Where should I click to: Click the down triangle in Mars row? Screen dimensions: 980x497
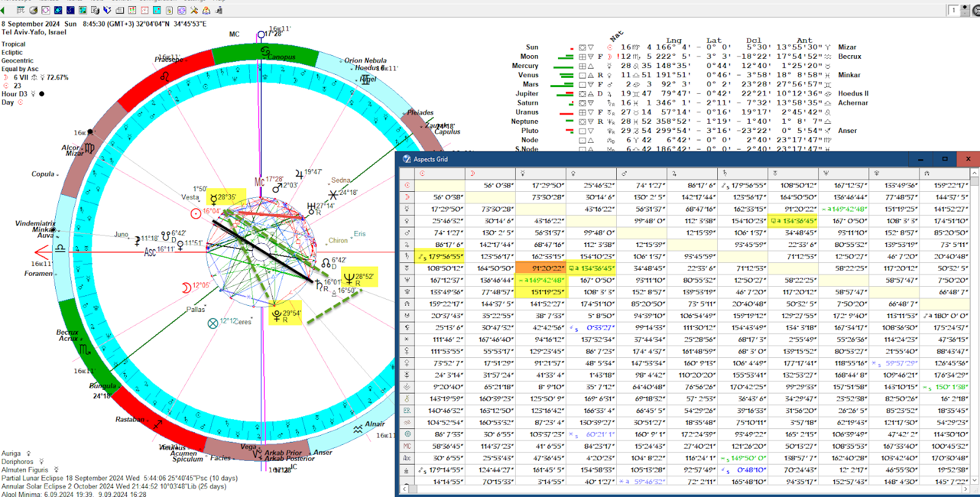[591, 84]
